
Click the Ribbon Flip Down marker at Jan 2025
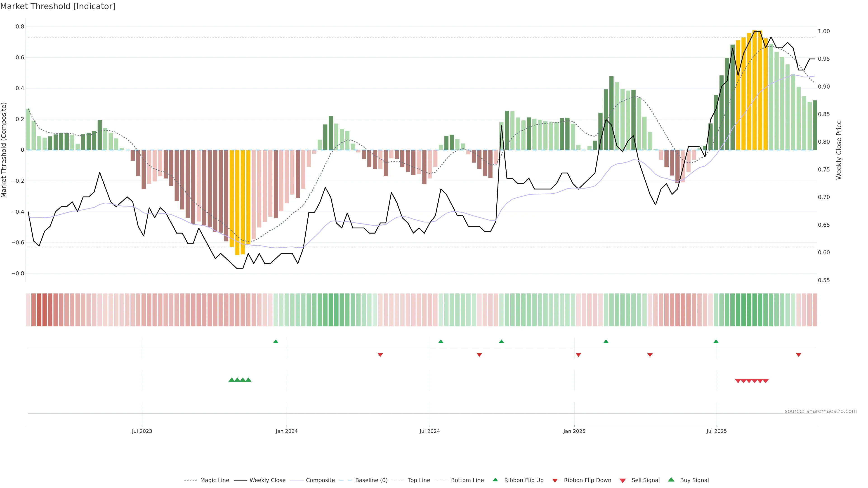pyautogui.click(x=578, y=355)
